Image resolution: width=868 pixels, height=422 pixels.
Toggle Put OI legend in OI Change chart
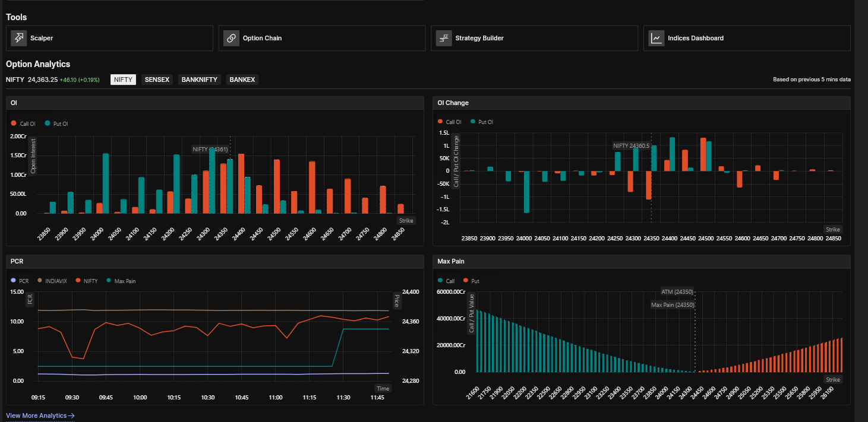[x=482, y=122]
